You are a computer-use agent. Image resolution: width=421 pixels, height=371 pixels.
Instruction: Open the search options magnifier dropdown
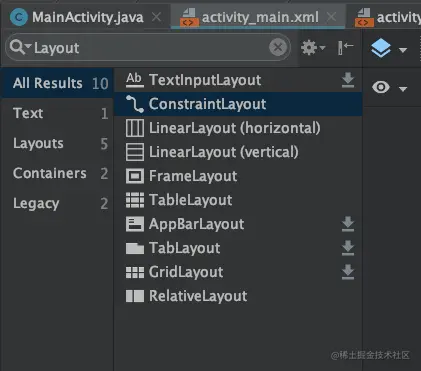[20, 47]
